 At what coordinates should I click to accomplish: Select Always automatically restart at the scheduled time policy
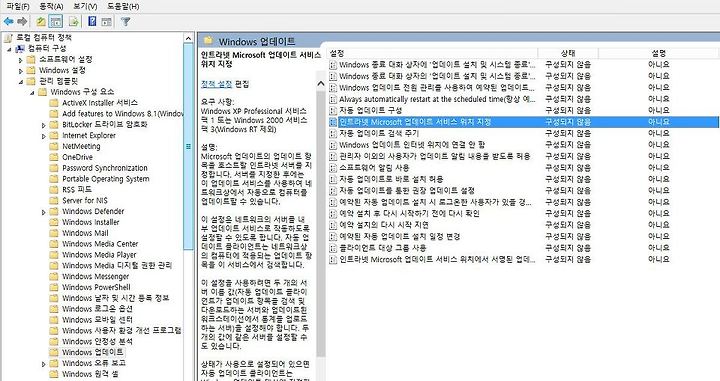pos(437,99)
